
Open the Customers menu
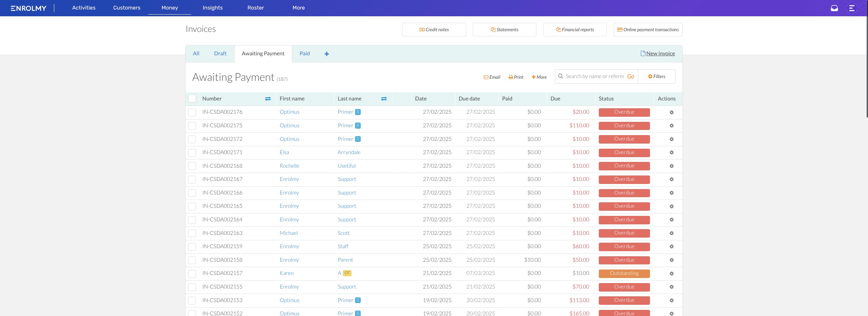click(x=126, y=8)
